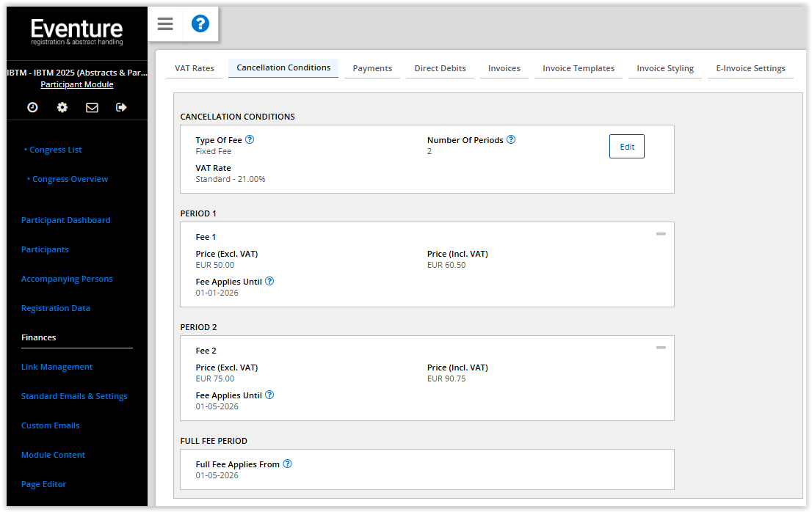Viewport: 812px width, 512px height.
Task: Navigate to Congress Overview in sidebar
Action: (70, 179)
